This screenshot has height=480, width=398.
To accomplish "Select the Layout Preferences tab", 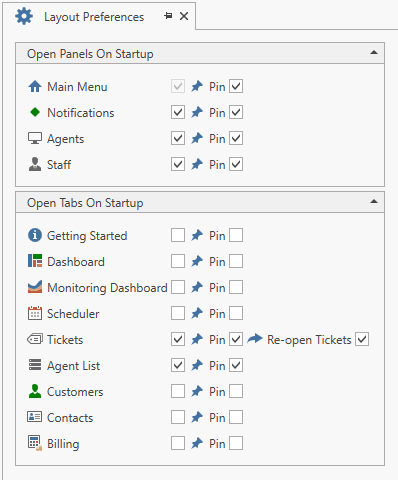I will point(94,17).
